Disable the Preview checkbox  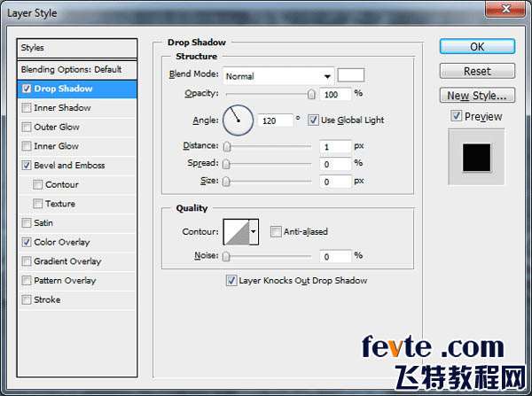point(456,116)
